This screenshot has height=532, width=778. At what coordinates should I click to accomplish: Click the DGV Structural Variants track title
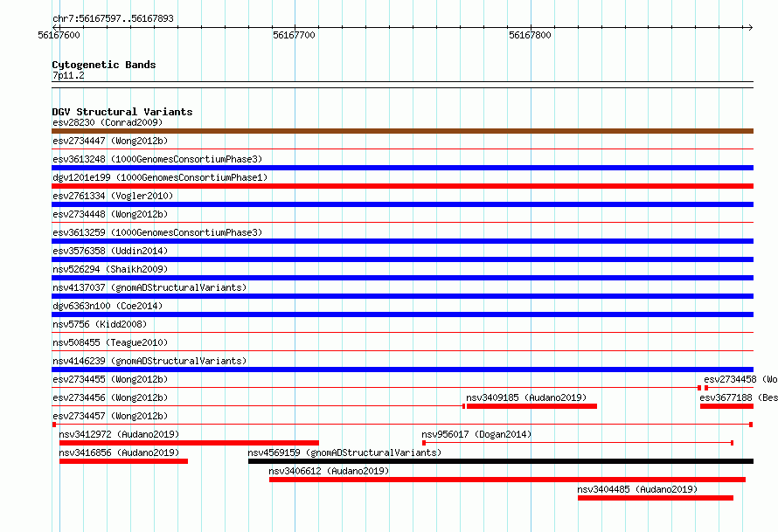pos(122,112)
